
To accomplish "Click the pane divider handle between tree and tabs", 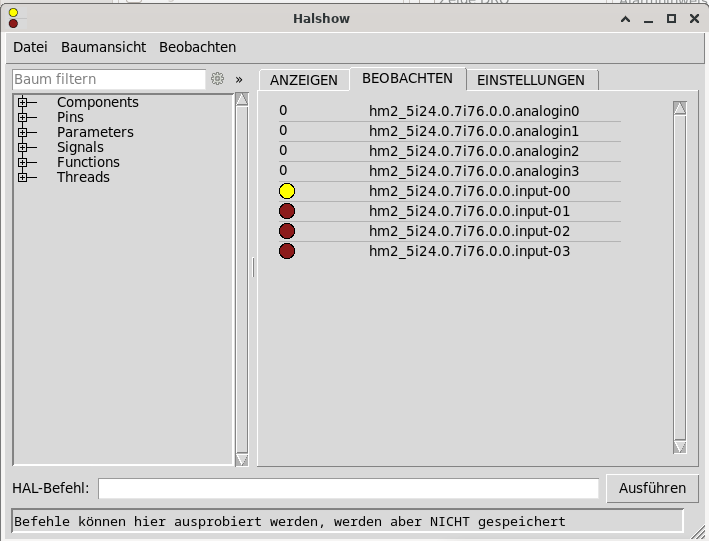I will click(253, 267).
